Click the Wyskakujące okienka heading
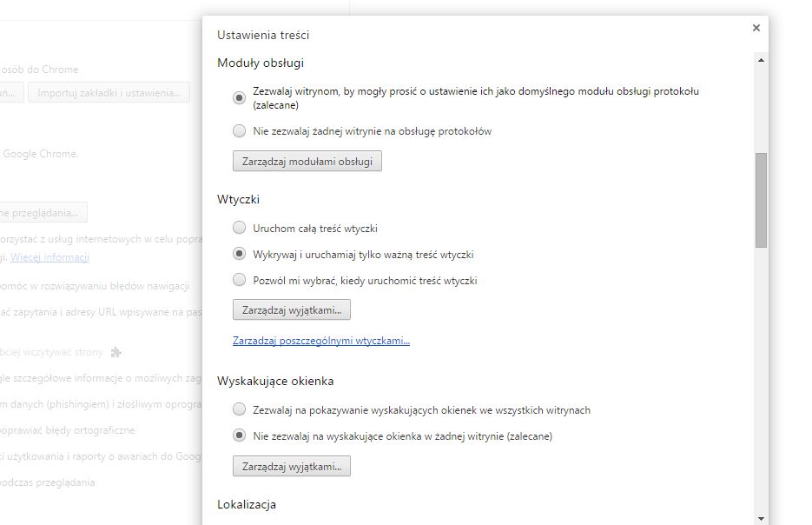Image resolution: width=812 pixels, height=525 pixels. tap(275, 381)
